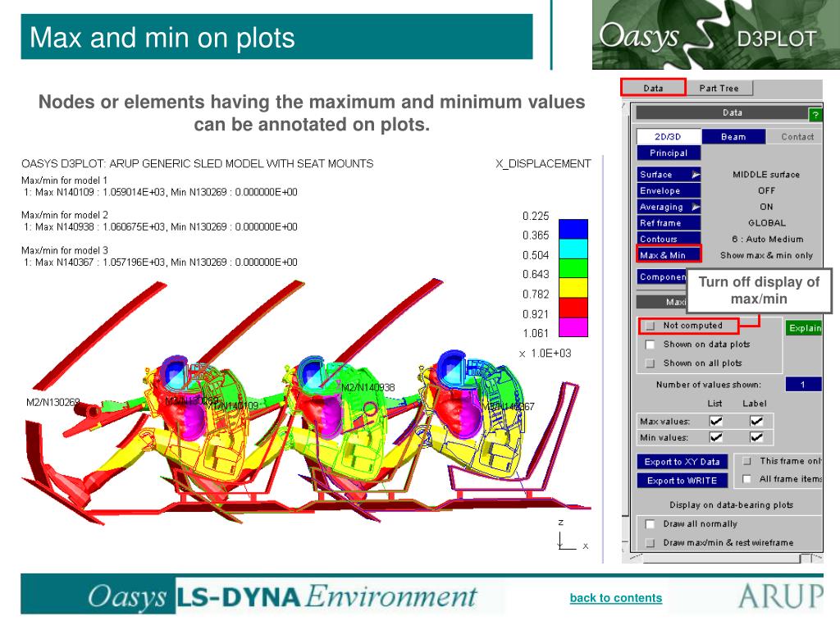
Task: Click Export to XY Data button
Action: coord(682,462)
